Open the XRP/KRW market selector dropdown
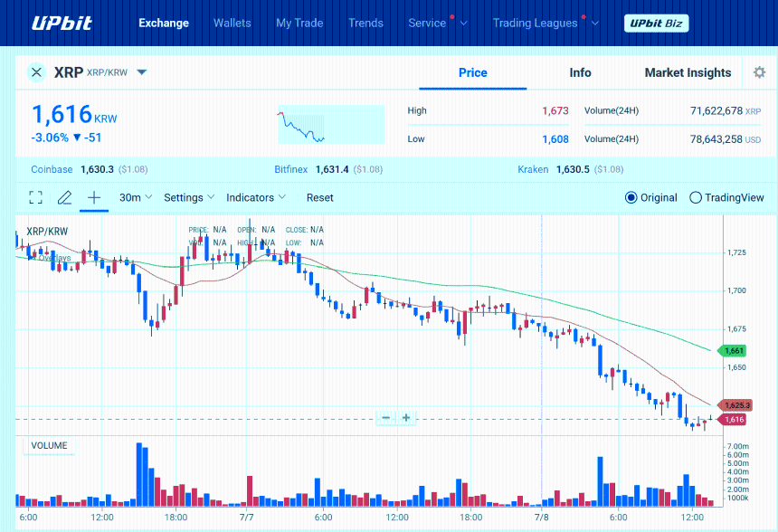The height and width of the screenshot is (532, 778). click(x=141, y=72)
